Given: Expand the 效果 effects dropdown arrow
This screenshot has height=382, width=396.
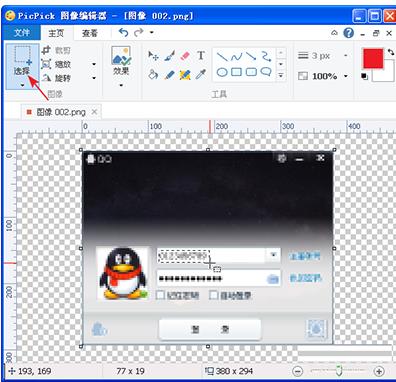Looking at the screenshot, I should tap(121, 85).
